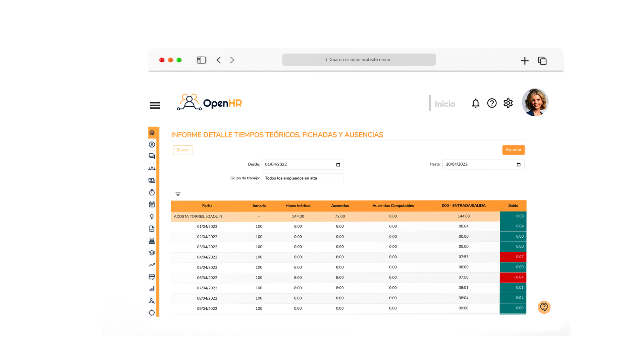The image size is (644, 362).
Task: Go to Inicio in header
Action: pos(445,104)
